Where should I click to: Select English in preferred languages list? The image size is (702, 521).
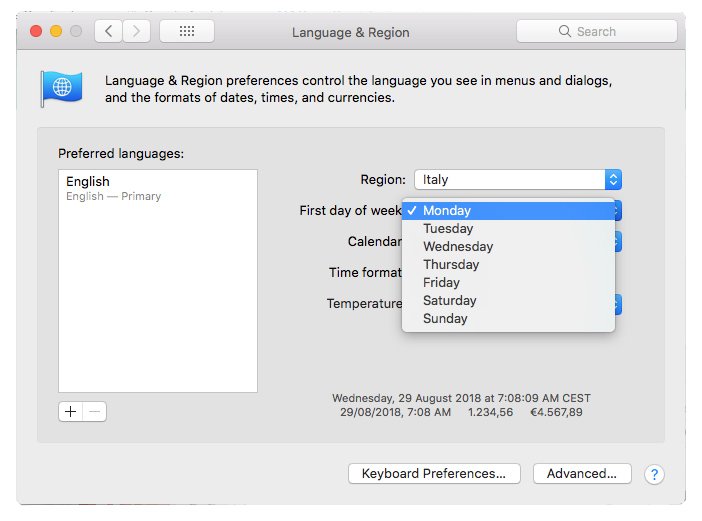tap(88, 182)
